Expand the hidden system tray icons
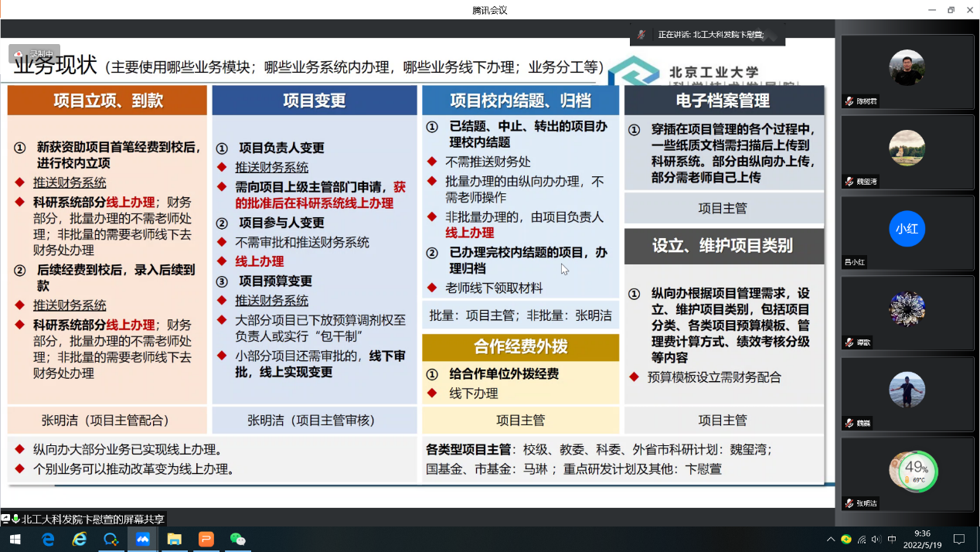Screen dimensions: 980x552 point(831,539)
